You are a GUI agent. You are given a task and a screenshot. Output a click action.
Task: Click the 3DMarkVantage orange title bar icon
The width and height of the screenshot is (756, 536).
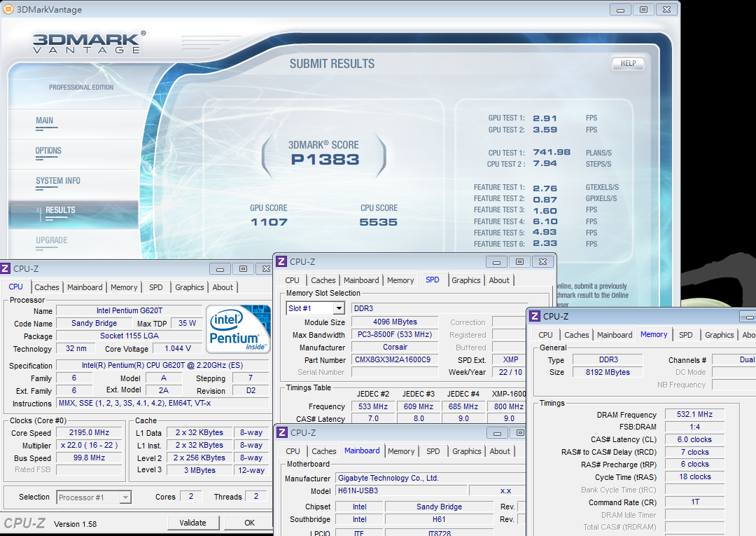click(x=8, y=10)
